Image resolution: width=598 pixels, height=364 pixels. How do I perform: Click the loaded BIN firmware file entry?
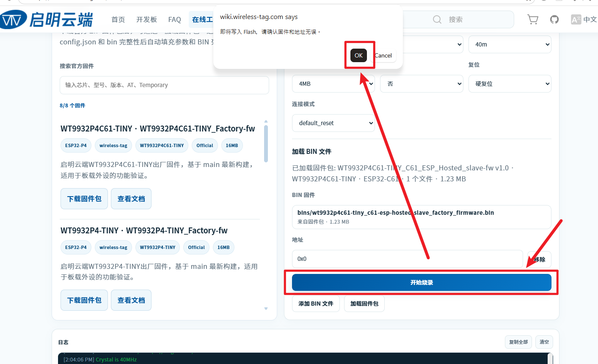click(x=422, y=217)
